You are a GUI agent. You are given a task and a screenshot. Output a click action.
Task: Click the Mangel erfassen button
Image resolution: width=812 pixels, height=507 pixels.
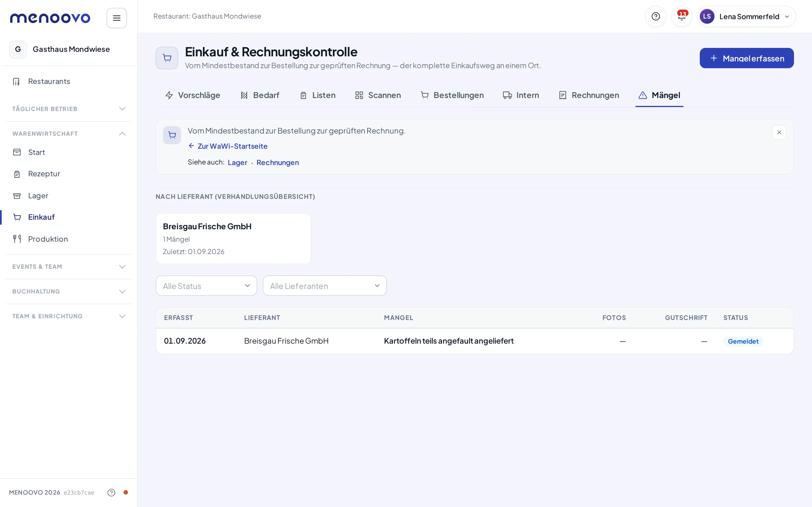tap(747, 58)
